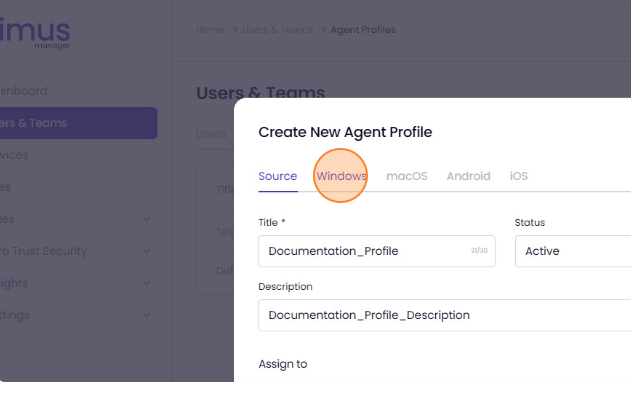The height and width of the screenshot is (393, 631).
Task: Click the Description text field
Action: (x=445, y=315)
